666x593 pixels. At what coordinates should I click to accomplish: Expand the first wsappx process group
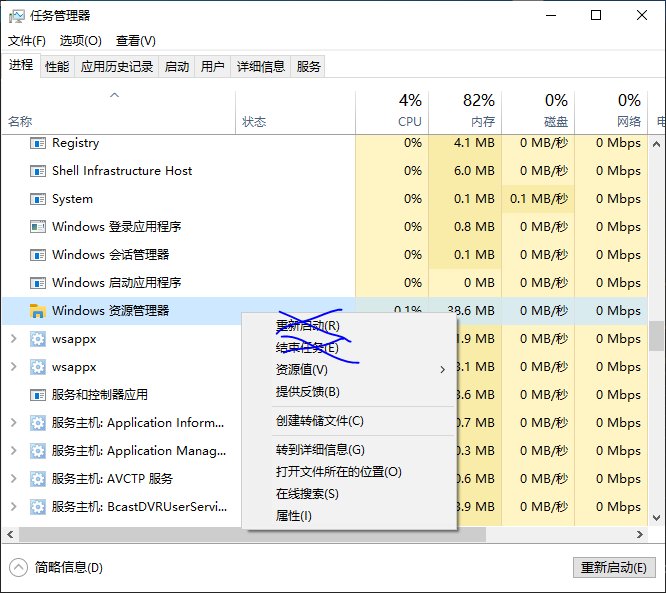click(x=13, y=339)
